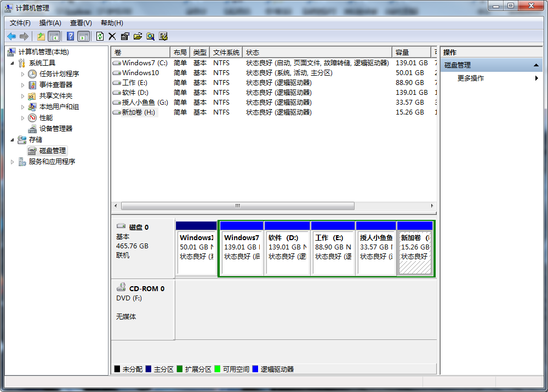Select 任务计划程序 clock icon

(x=32, y=74)
